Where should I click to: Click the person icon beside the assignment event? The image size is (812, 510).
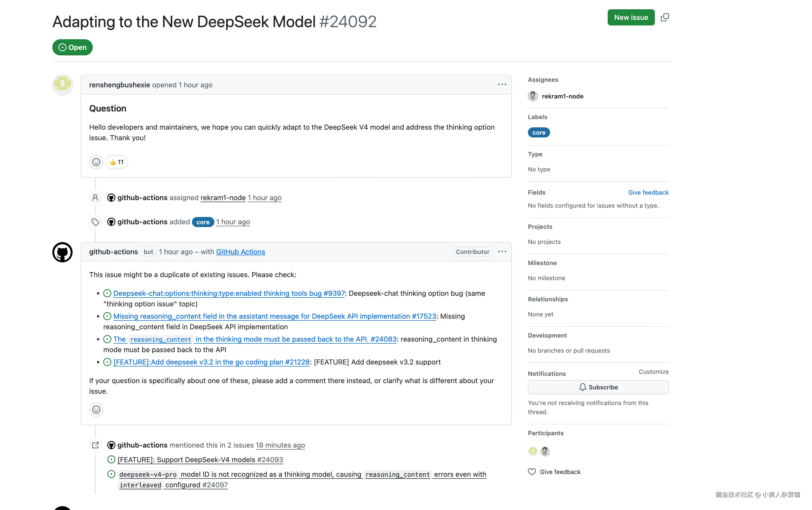(95, 198)
